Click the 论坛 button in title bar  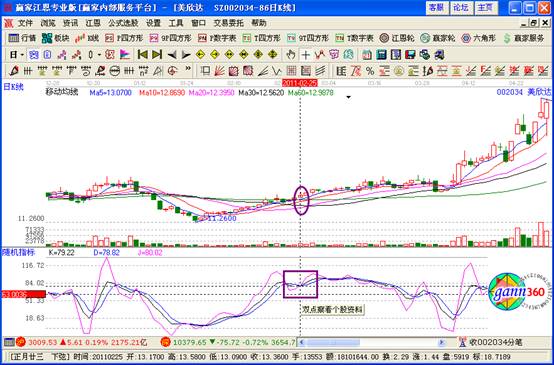[461, 7]
